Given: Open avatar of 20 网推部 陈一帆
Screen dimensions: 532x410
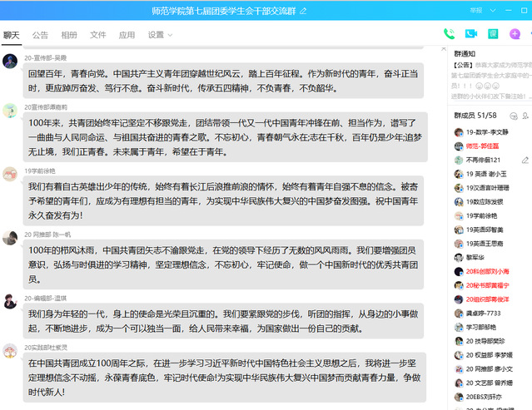Looking at the screenshot, I should [x=10, y=238].
